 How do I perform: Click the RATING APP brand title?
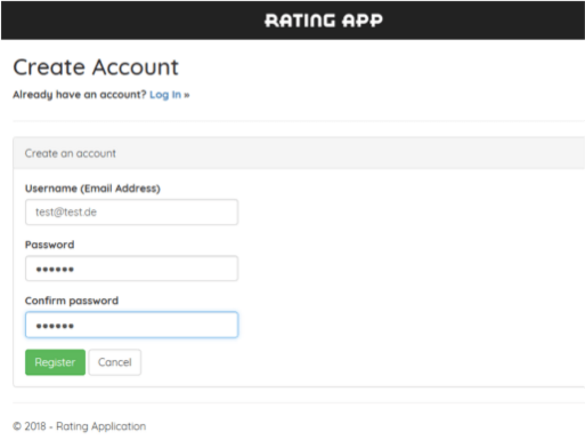[323, 21]
